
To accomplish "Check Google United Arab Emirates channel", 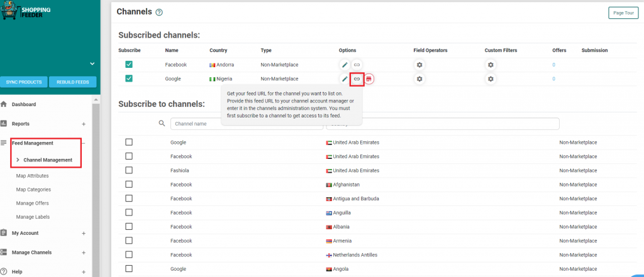I will pyautogui.click(x=129, y=142).
